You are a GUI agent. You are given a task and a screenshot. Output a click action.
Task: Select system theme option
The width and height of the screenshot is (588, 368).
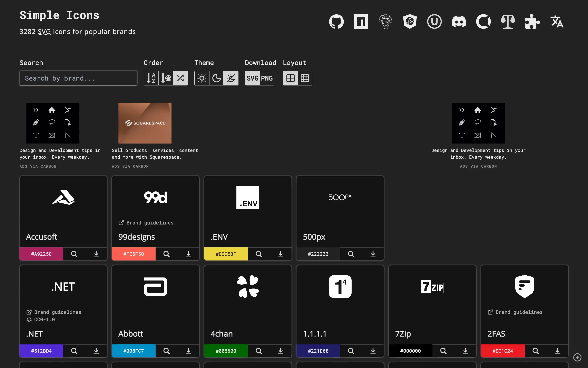click(x=231, y=78)
